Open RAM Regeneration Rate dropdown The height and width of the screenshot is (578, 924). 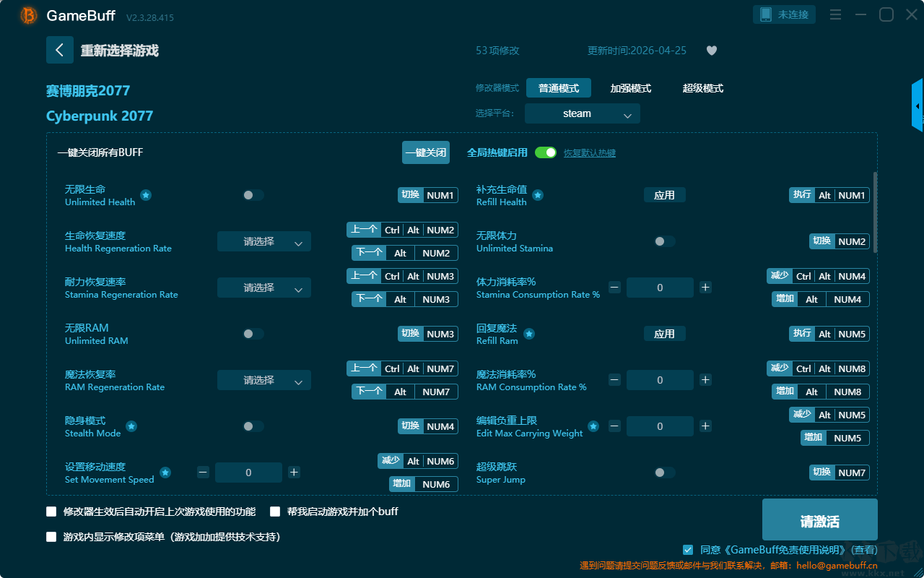click(264, 380)
